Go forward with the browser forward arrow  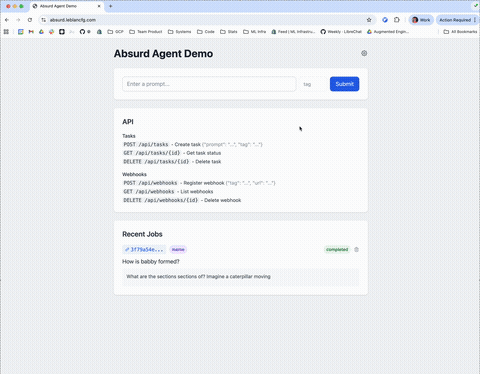click(x=18, y=20)
